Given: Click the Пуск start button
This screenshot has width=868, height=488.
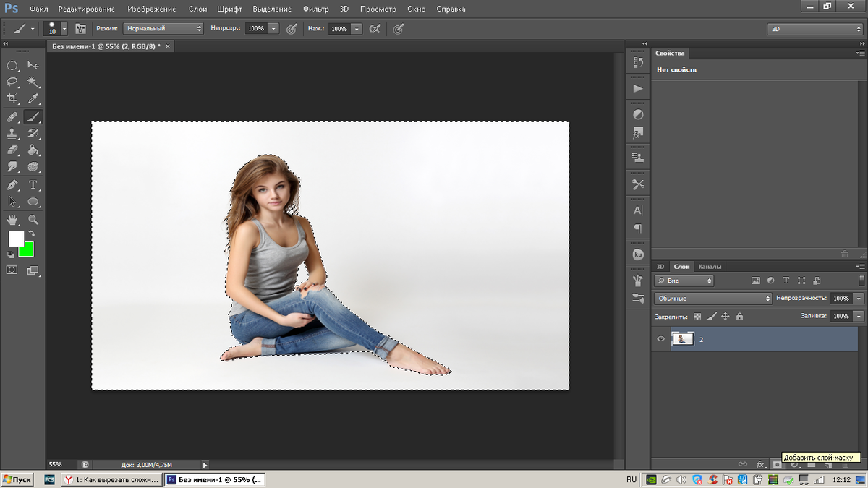Looking at the screenshot, I should point(17,479).
